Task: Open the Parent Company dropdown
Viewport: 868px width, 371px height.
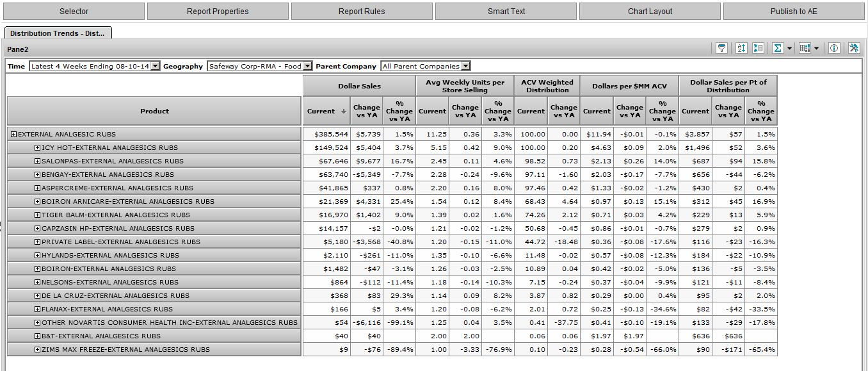Action: click(x=465, y=66)
